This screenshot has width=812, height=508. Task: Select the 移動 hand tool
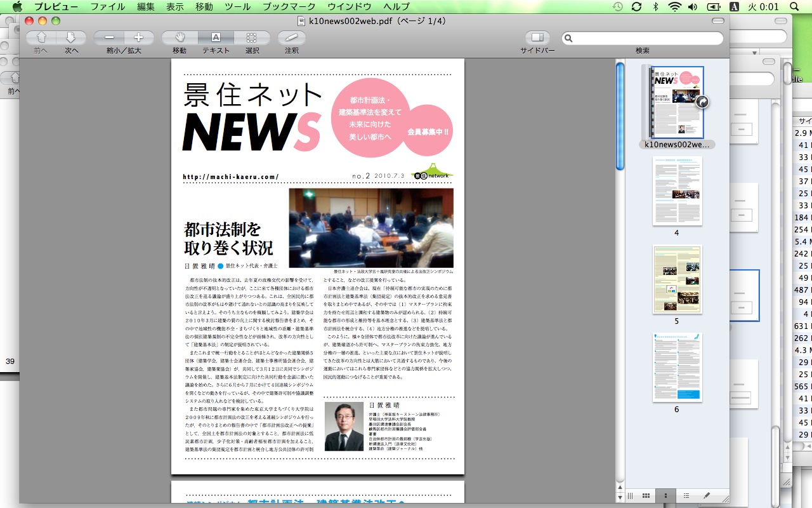(180, 37)
